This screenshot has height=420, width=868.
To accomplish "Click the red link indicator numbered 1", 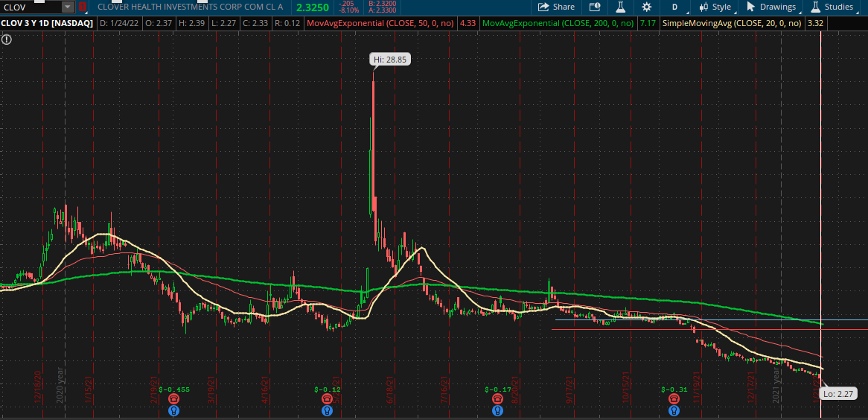I will (82, 7).
